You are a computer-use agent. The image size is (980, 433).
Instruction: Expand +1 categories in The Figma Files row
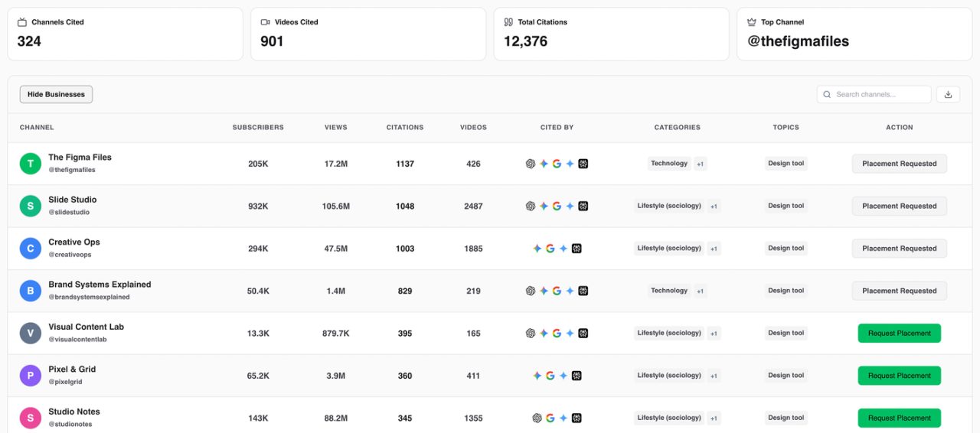700,164
